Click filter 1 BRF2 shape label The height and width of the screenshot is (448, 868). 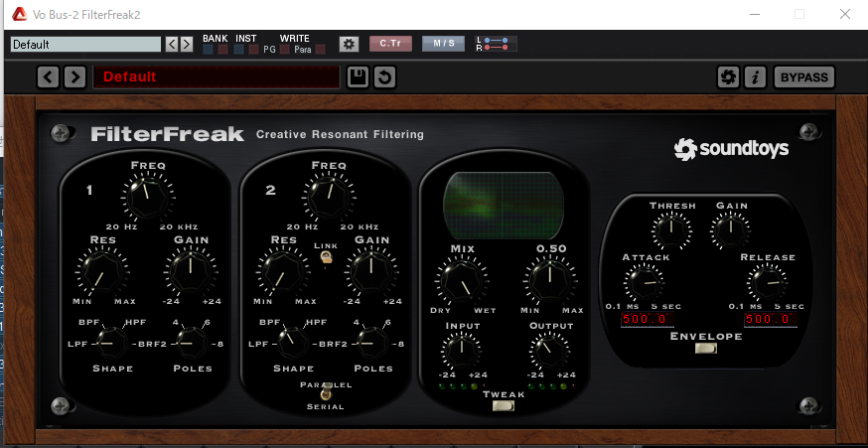pyautogui.click(x=152, y=344)
